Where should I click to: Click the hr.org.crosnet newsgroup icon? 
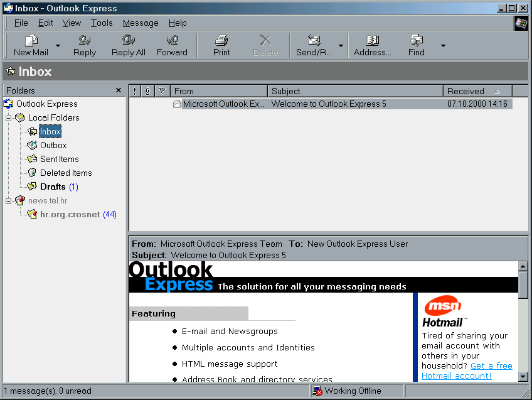click(x=32, y=214)
